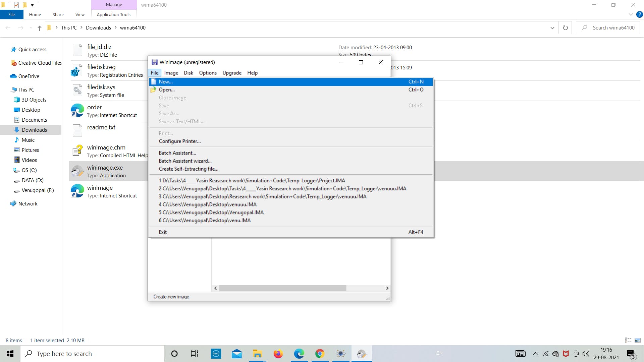The height and width of the screenshot is (362, 644).
Task: Refresh the Explorer folder view
Action: click(x=566, y=28)
